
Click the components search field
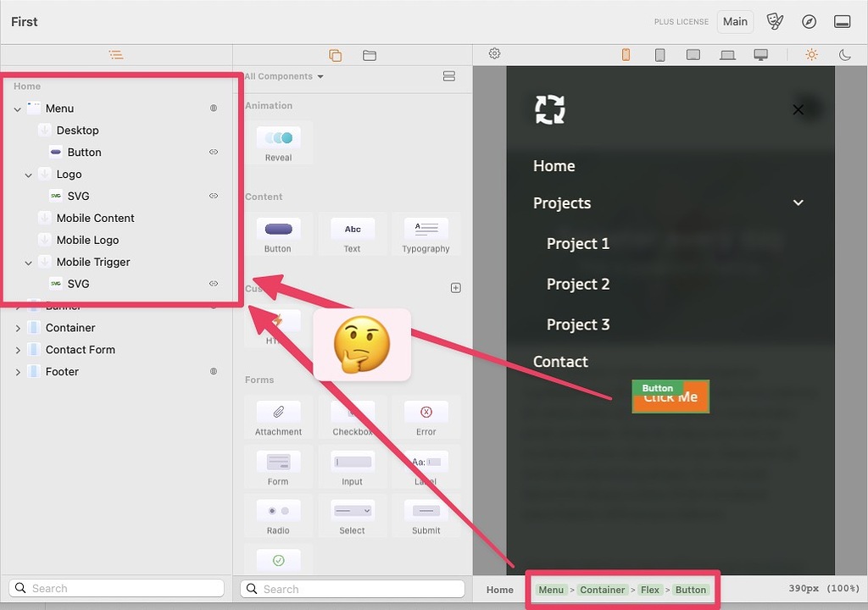[x=352, y=588]
